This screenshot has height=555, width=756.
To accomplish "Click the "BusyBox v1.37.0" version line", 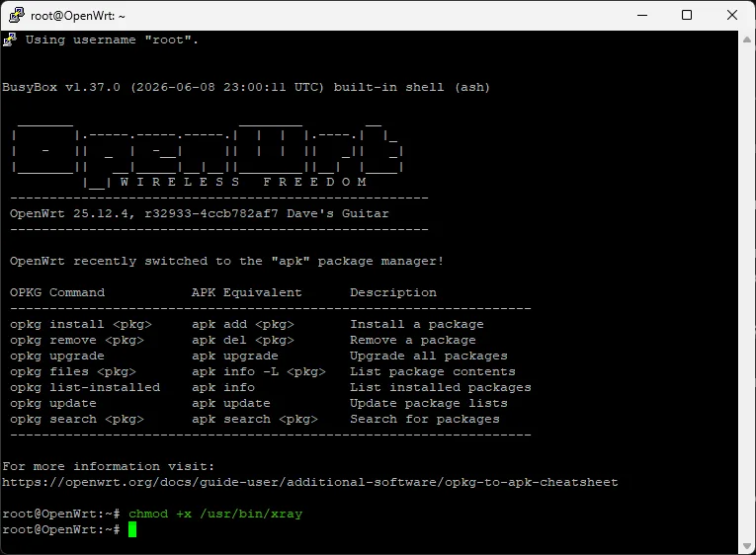I will [246, 87].
